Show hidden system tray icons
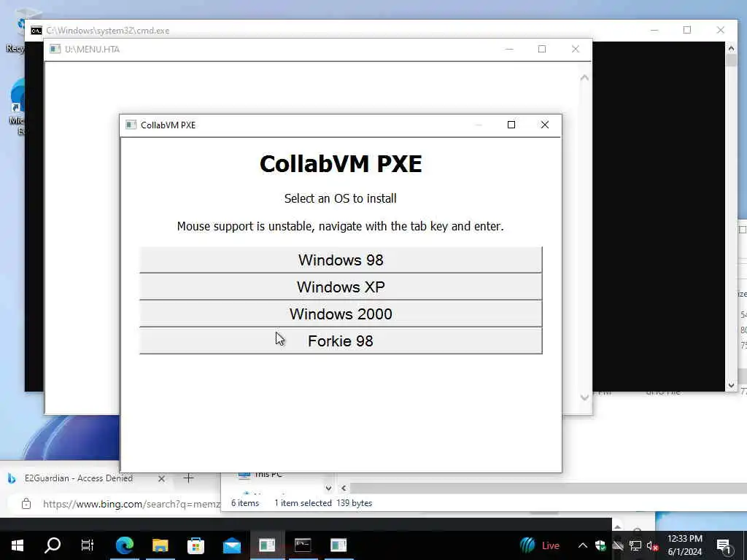 pos(583,545)
